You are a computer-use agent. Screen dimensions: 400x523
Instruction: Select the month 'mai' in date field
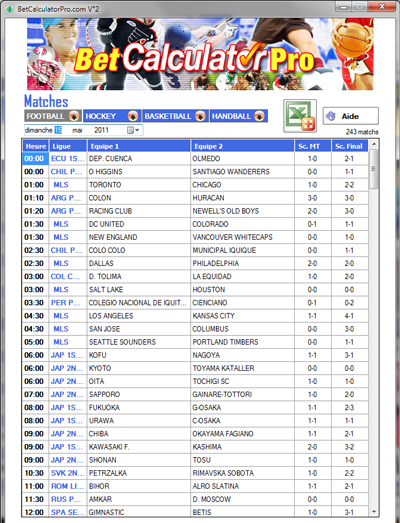click(x=77, y=130)
